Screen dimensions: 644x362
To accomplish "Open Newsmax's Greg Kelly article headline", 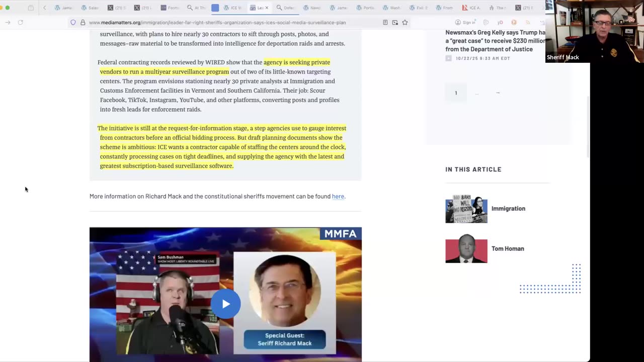I will point(495,41).
